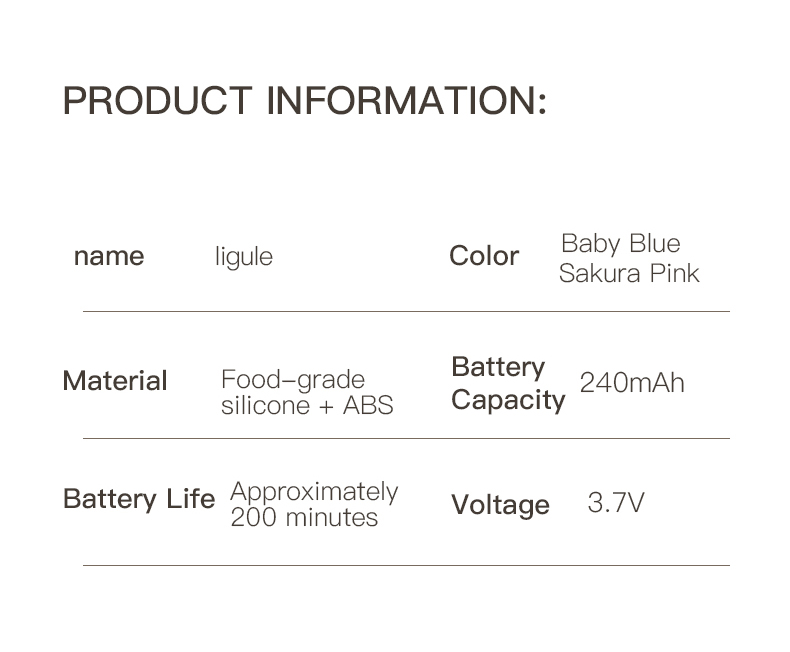Click the ligule name value

[x=244, y=257]
